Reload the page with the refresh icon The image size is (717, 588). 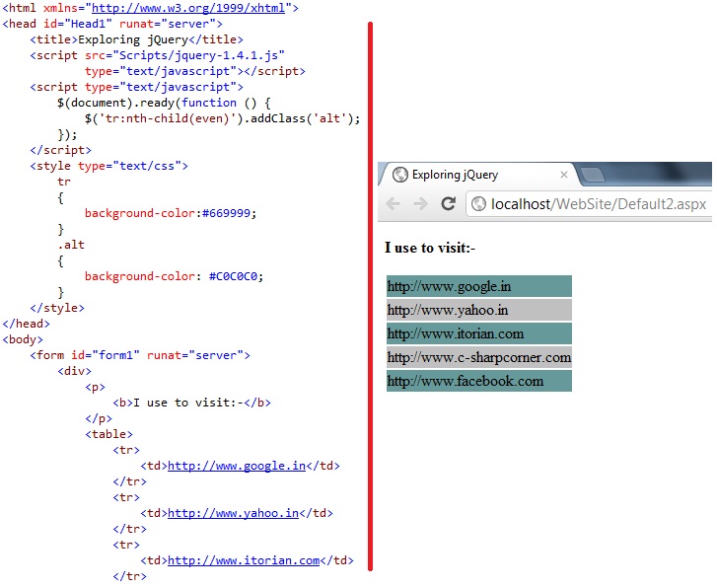[448, 203]
